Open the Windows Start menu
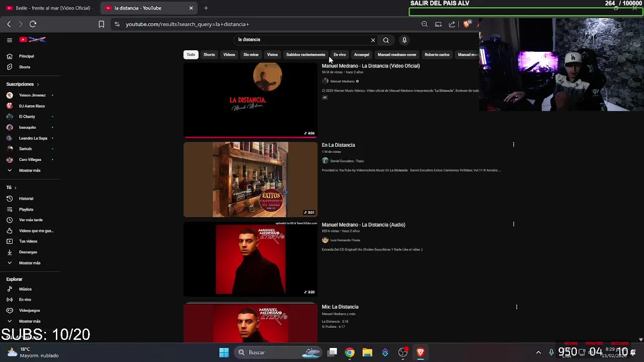Screen dimensions: 644x362 pyautogui.click(x=224, y=352)
